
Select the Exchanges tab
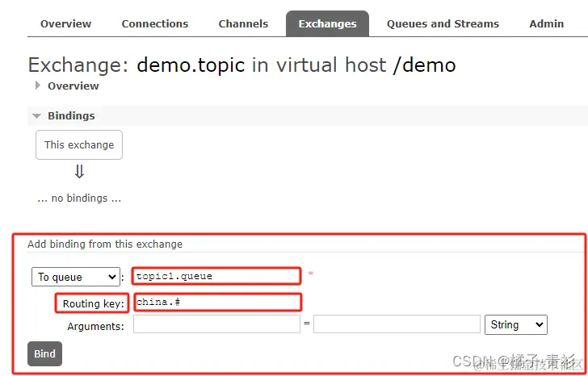coord(327,23)
